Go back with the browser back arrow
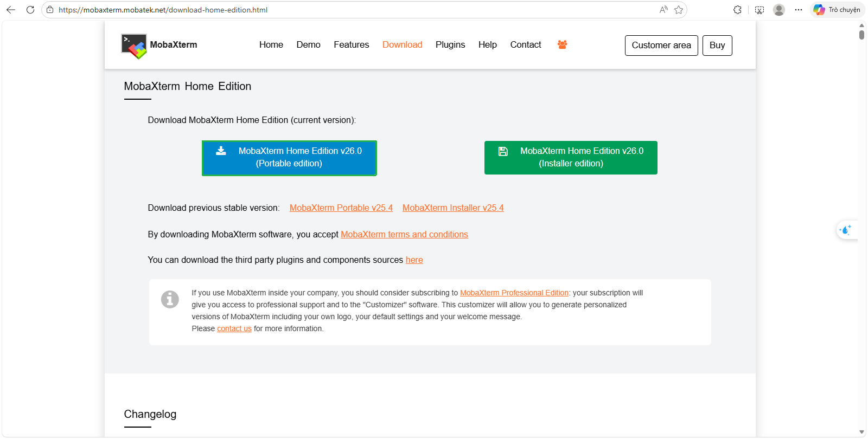The height and width of the screenshot is (439, 868). pyautogui.click(x=11, y=10)
